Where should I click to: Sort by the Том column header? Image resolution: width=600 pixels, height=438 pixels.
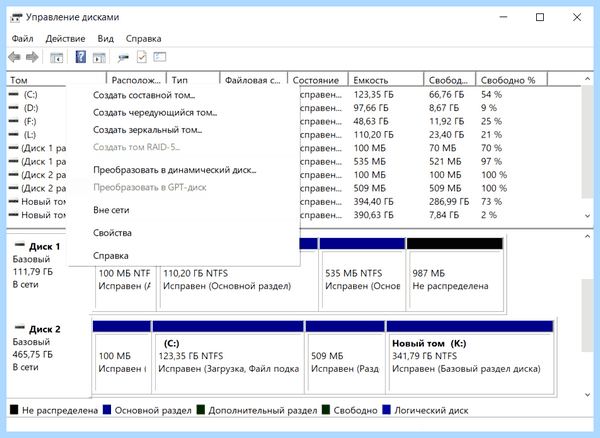pos(57,80)
